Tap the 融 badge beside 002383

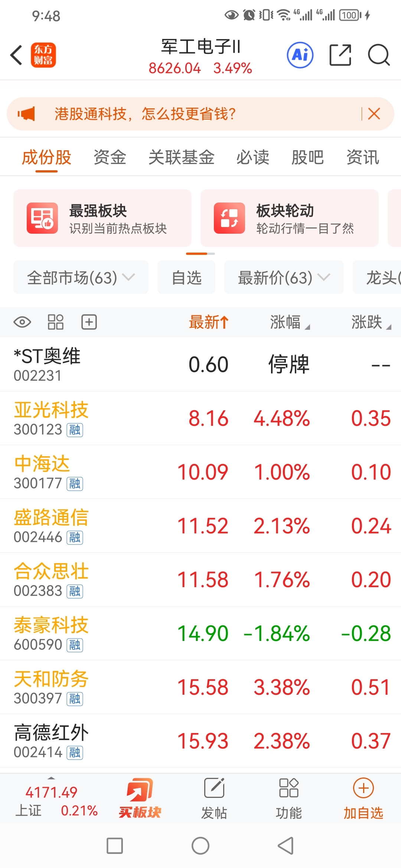pos(75,591)
